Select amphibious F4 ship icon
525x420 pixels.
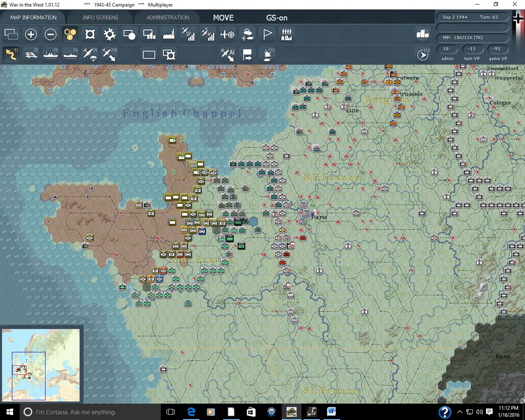click(70, 55)
